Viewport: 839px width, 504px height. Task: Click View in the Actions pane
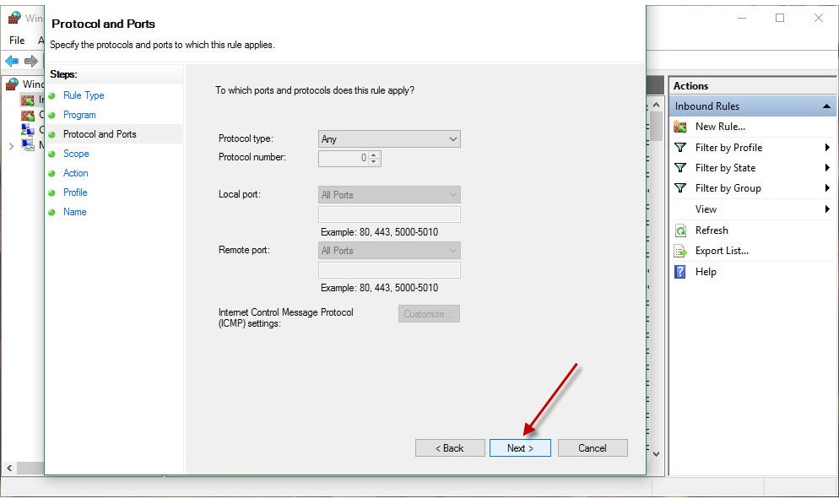pos(706,209)
